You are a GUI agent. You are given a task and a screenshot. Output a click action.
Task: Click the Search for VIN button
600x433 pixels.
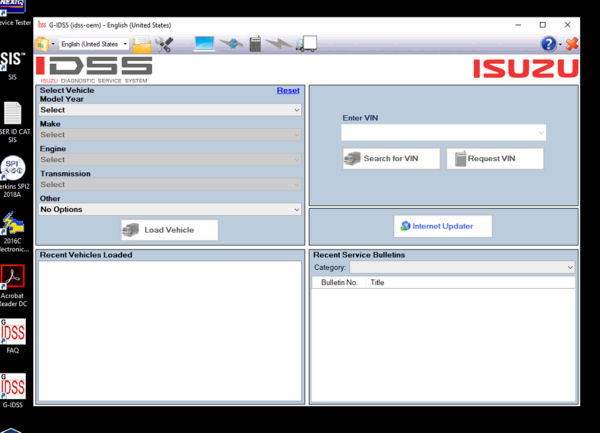pos(391,158)
